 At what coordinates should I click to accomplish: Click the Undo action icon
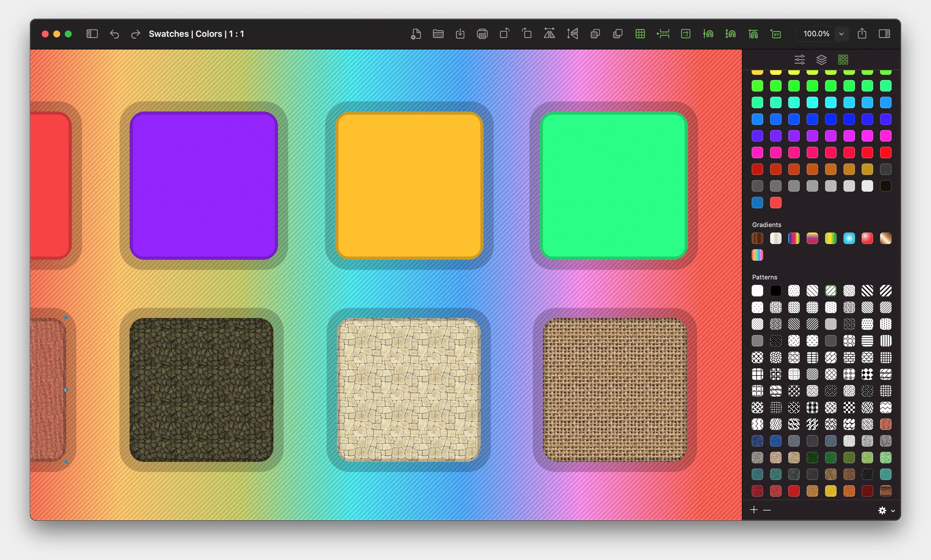[114, 33]
